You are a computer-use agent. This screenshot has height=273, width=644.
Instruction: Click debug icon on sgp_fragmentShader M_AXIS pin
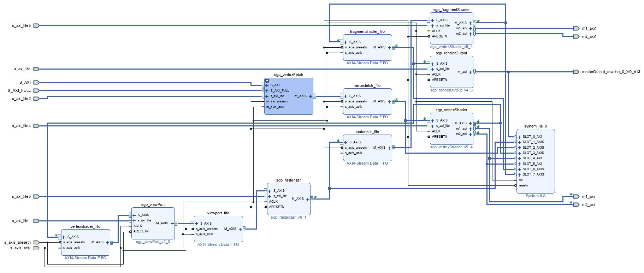(x=478, y=21)
